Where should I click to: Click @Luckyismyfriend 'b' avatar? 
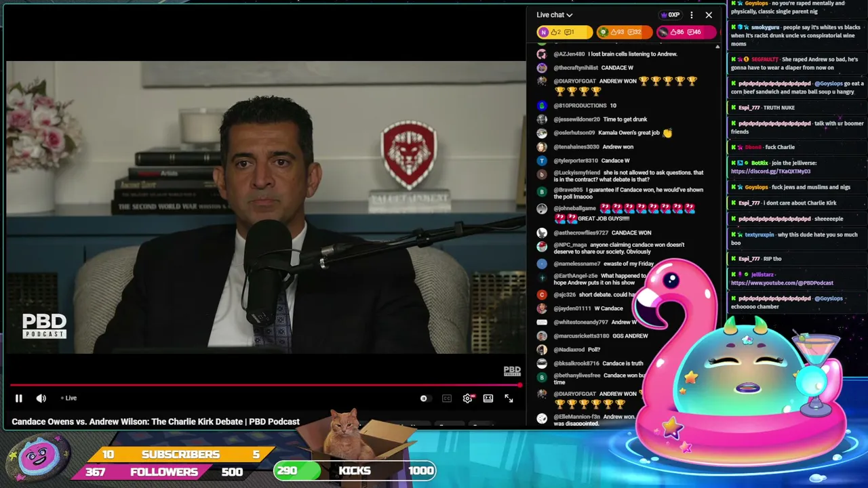pyautogui.click(x=542, y=174)
